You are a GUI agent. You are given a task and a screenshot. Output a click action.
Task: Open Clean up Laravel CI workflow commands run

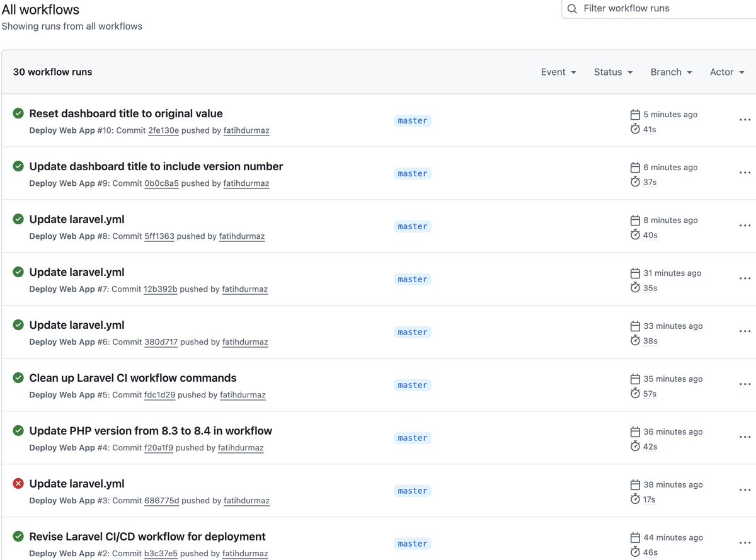(x=133, y=378)
